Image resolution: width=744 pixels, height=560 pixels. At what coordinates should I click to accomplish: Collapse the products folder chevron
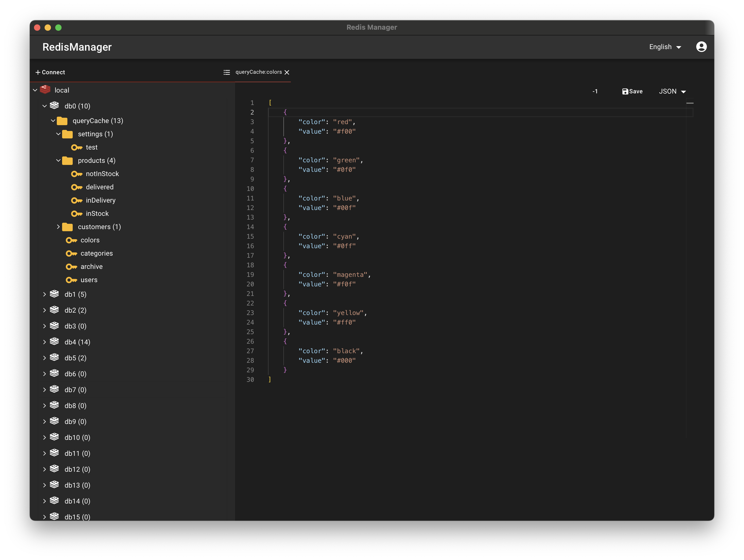[x=58, y=160]
